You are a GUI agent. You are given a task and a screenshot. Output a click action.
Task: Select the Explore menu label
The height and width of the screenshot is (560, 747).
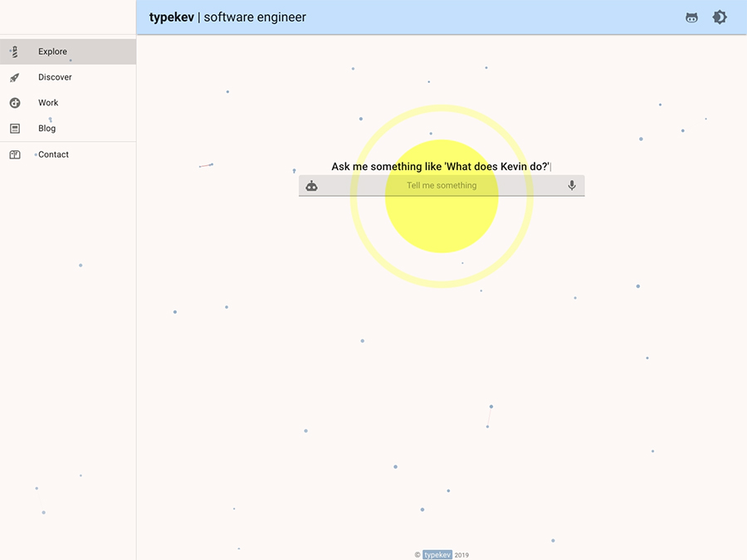click(x=52, y=51)
